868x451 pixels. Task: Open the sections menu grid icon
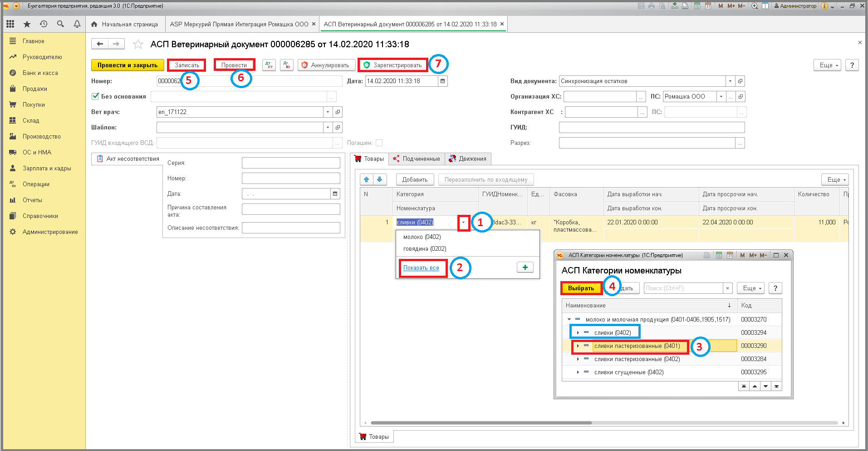click(10, 24)
